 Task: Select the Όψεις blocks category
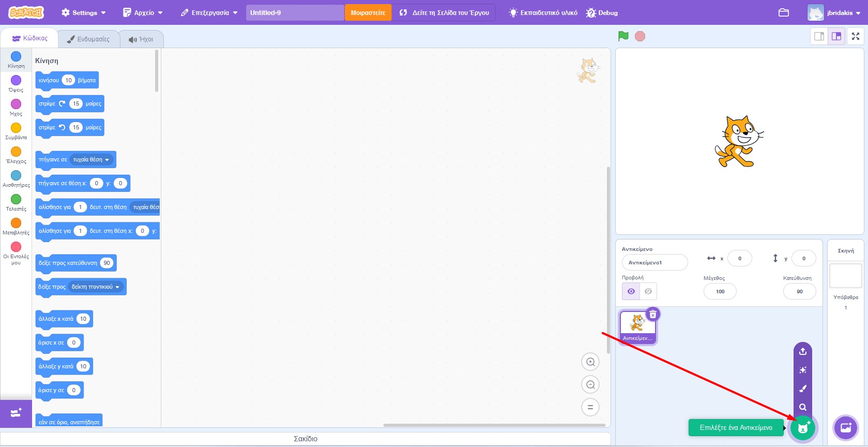(16, 84)
